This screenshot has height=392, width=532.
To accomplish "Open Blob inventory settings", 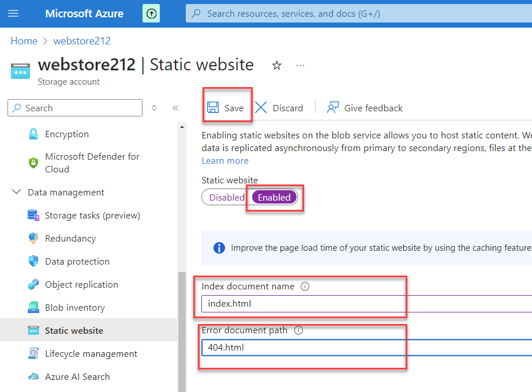I will point(73,307).
